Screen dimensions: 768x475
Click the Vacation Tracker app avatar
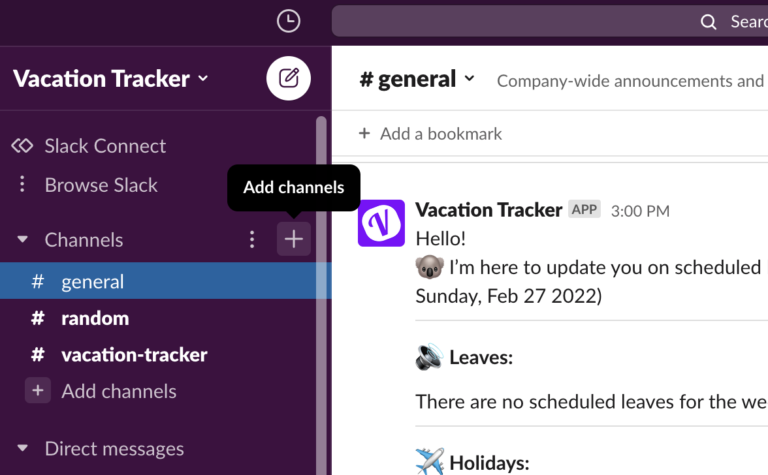[381, 223]
